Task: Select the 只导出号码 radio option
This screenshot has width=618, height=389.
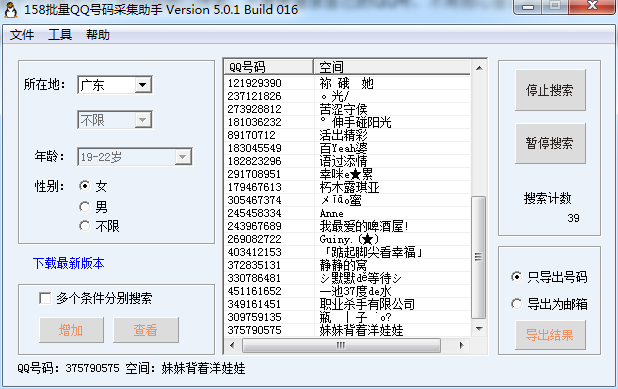Action: click(516, 277)
